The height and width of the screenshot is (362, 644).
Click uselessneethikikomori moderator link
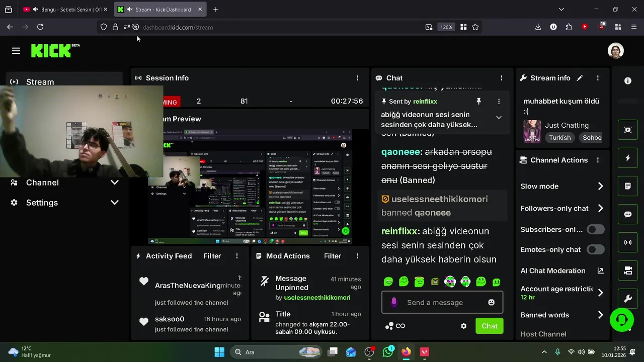click(x=317, y=298)
